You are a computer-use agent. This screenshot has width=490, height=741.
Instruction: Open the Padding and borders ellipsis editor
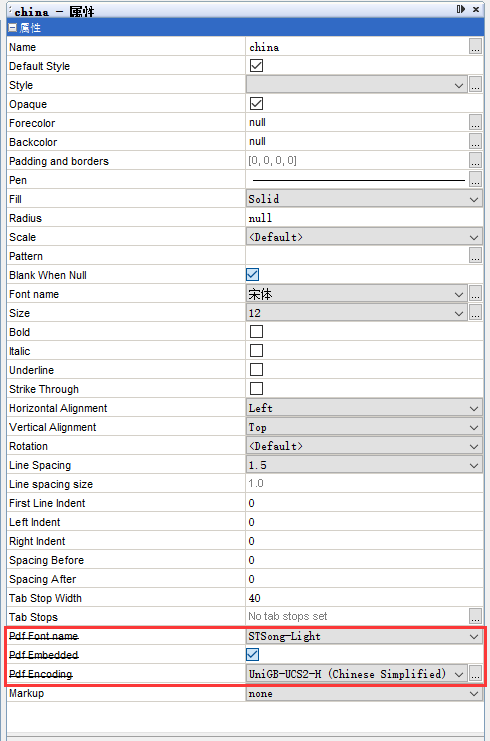pyautogui.click(x=475, y=161)
